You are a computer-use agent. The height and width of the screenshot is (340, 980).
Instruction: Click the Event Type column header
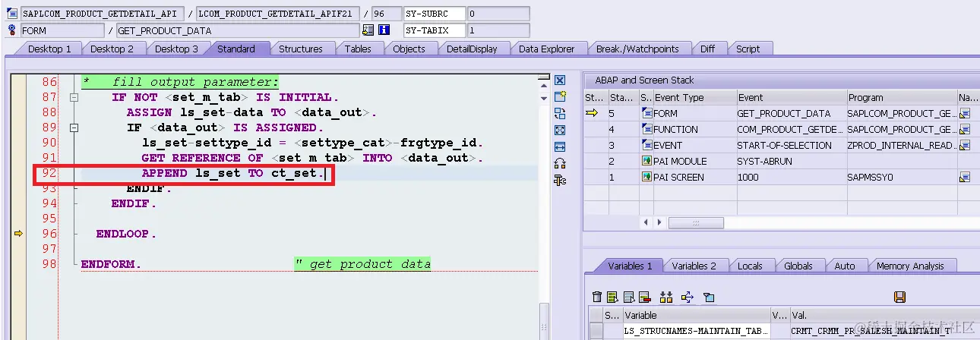pyautogui.click(x=694, y=97)
